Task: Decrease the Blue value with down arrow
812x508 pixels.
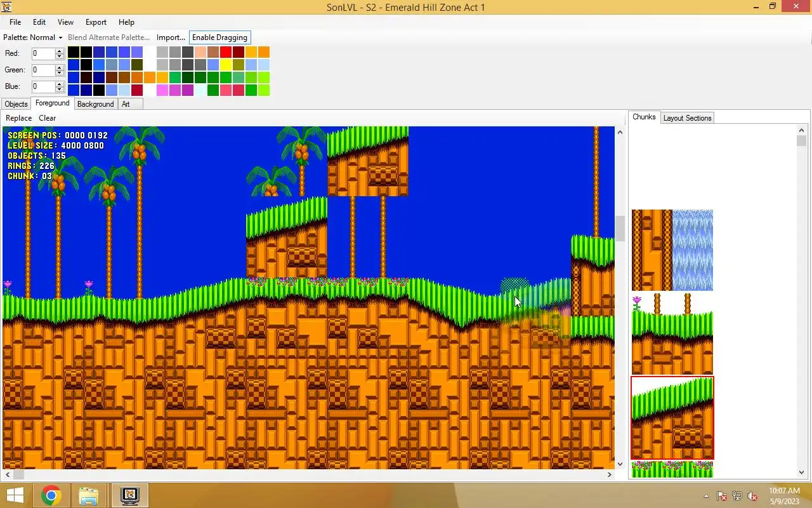Action: 60,90
